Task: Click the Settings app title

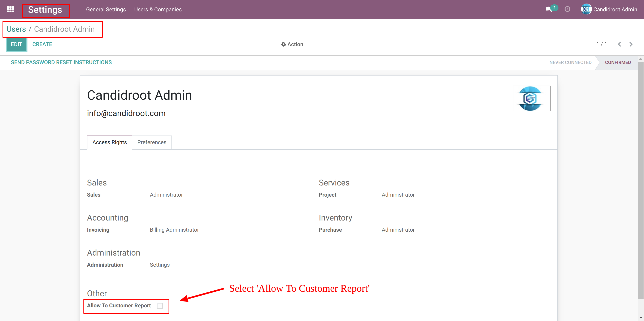Action: point(45,10)
